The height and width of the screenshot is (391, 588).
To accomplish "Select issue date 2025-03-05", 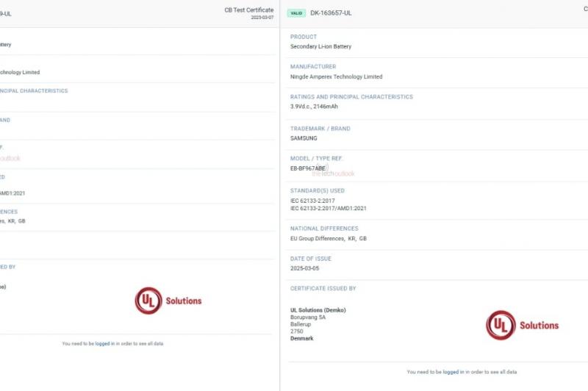I will (x=304, y=268).
